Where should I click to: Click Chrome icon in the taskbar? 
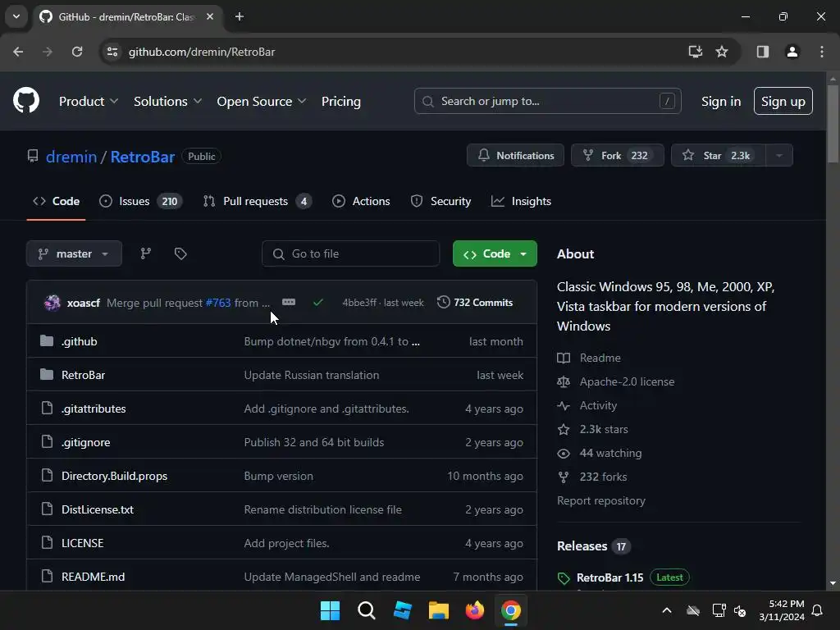click(510, 610)
